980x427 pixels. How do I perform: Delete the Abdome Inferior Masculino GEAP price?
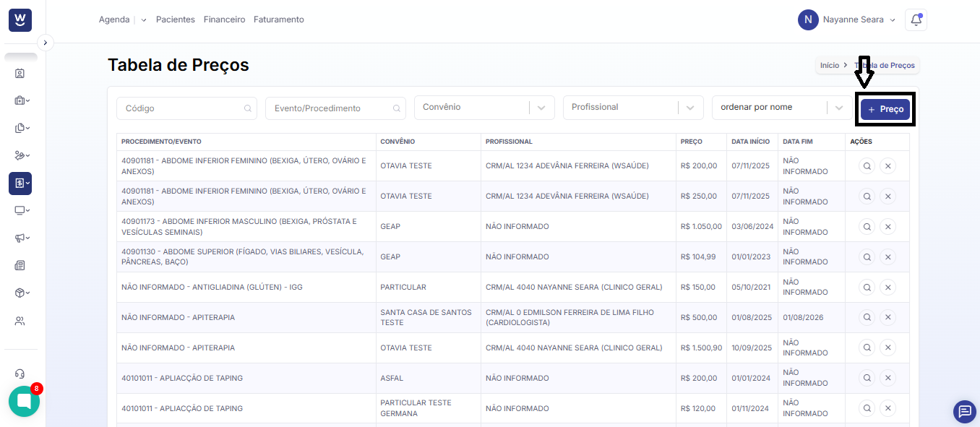(888, 227)
